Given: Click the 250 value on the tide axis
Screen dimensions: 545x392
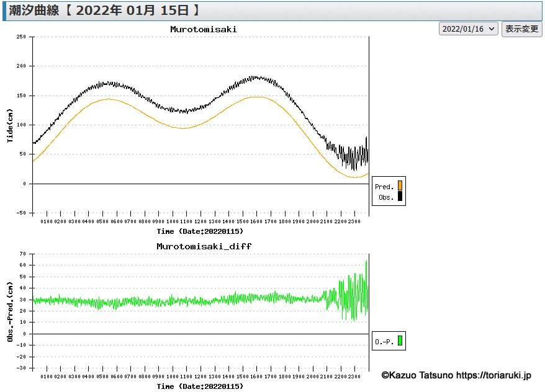Looking at the screenshot, I should point(20,37).
